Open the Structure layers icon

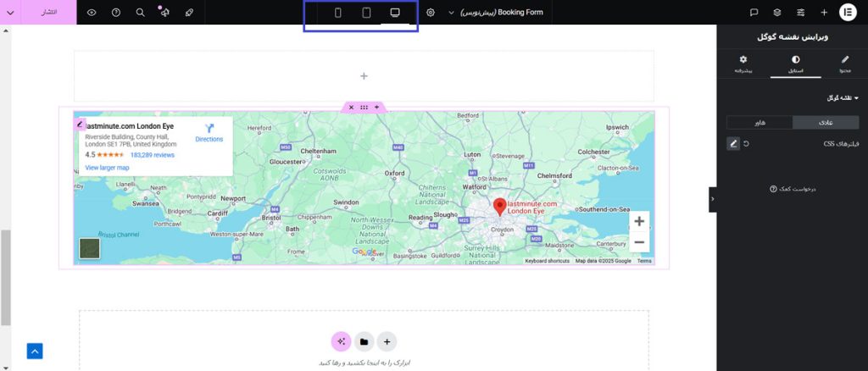pyautogui.click(x=777, y=13)
